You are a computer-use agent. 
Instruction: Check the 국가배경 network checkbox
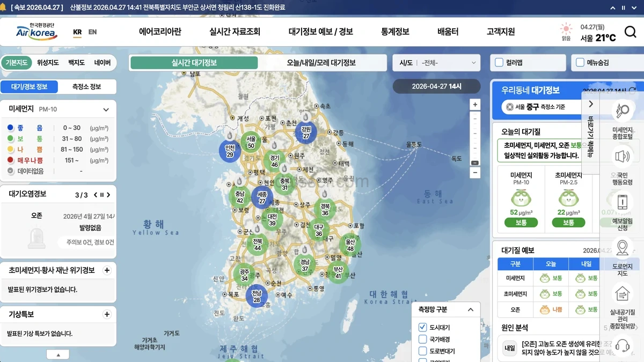(x=422, y=339)
